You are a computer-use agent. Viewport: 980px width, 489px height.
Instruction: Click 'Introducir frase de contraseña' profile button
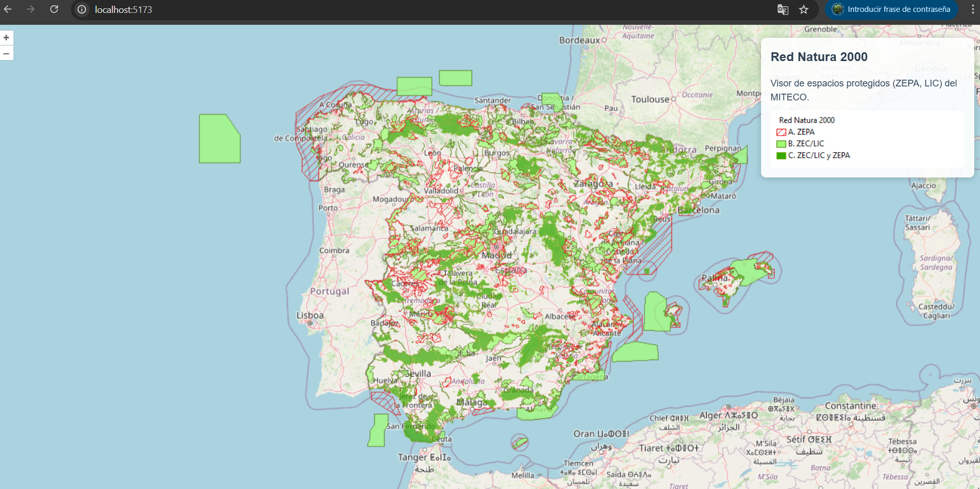tap(891, 9)
